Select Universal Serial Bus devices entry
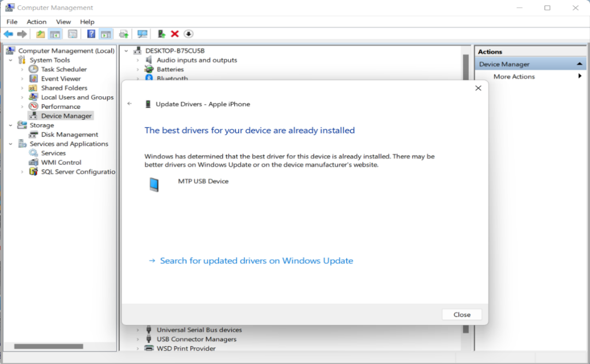 (x=199, y=330)
